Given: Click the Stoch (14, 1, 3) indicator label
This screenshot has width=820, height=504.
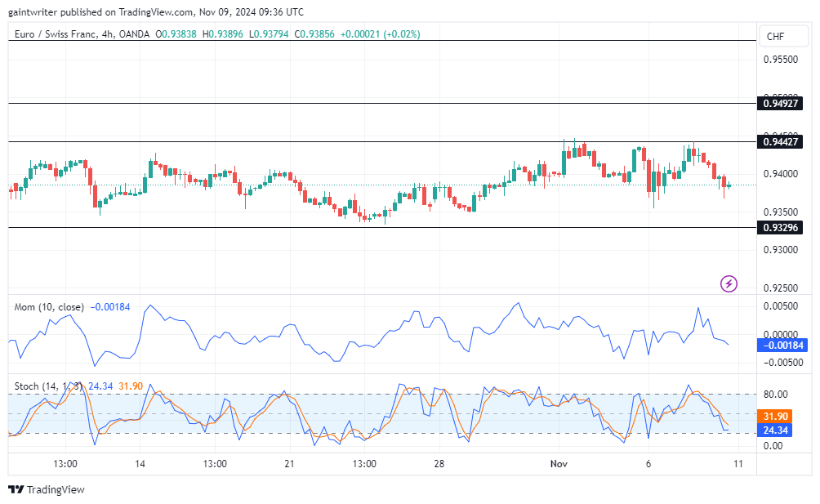Looking at the screenshot, I should [x=47, y=386].
